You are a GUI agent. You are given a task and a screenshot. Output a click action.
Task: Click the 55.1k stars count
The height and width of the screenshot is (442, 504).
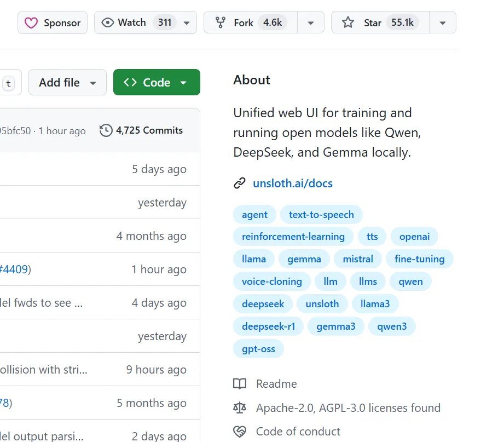[x=402, y=22]
